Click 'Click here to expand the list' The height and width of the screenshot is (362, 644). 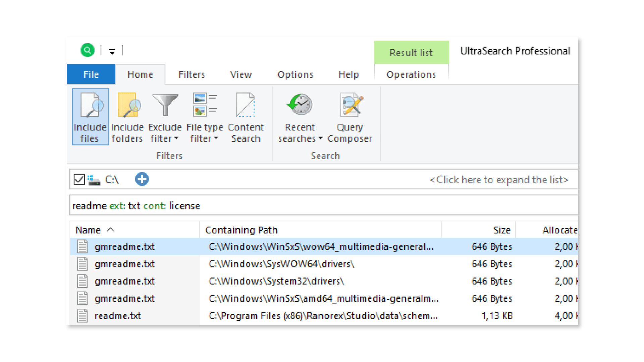(x=499, y=180)
